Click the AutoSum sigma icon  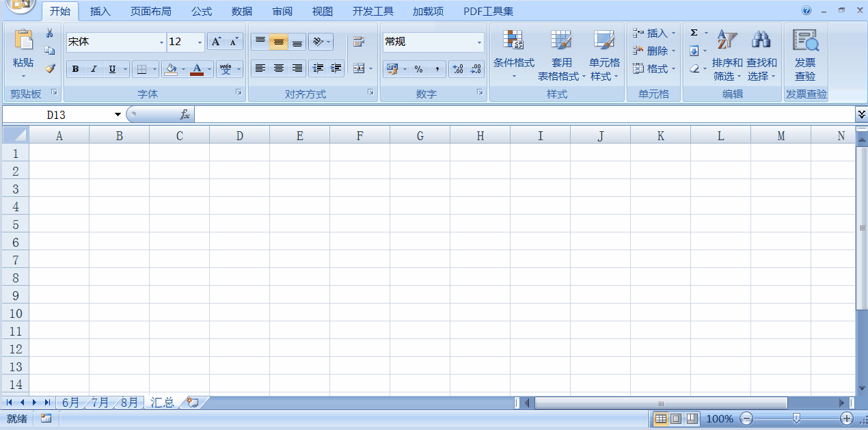pos(694,33)
